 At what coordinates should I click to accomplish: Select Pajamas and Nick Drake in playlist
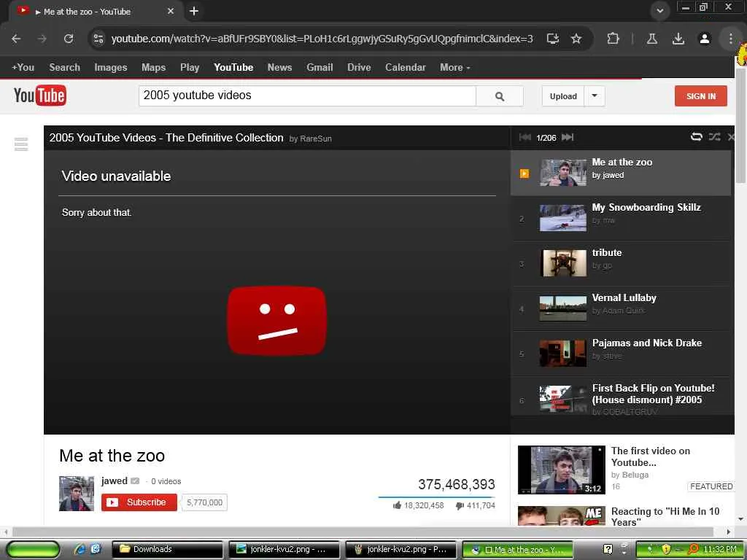click(622, 354)
